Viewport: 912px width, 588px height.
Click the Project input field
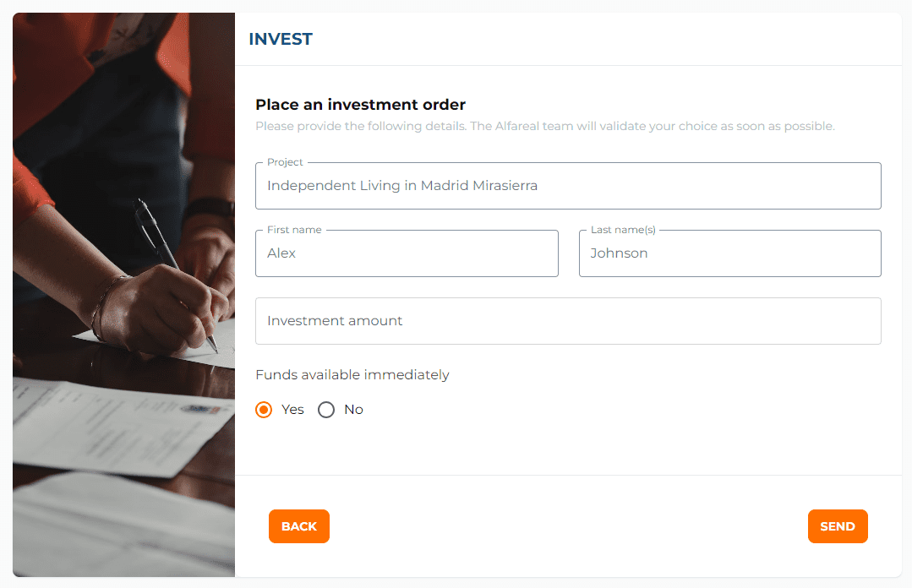568,186
